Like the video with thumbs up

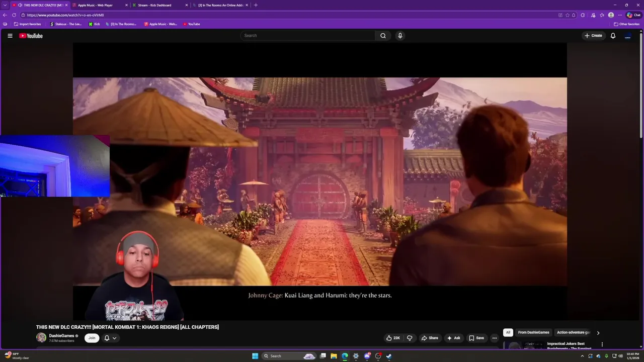(x=393, y=338)
